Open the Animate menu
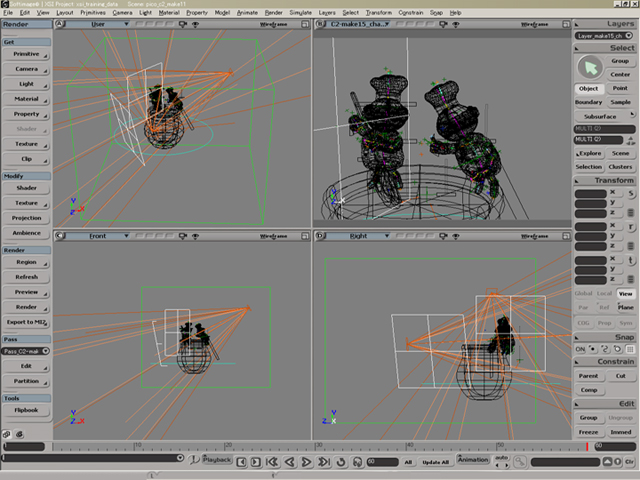Screen dimensions: 640x480 click(x=247, y=12)
